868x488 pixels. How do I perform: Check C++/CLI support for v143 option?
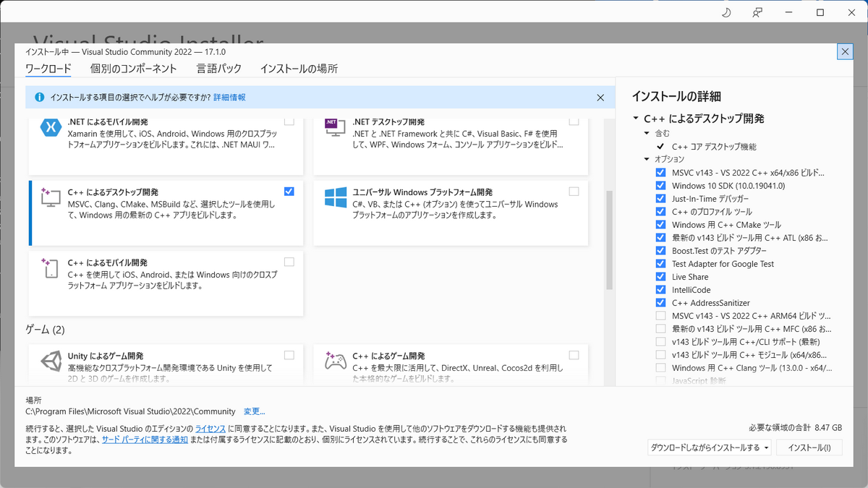click(660, 342)
